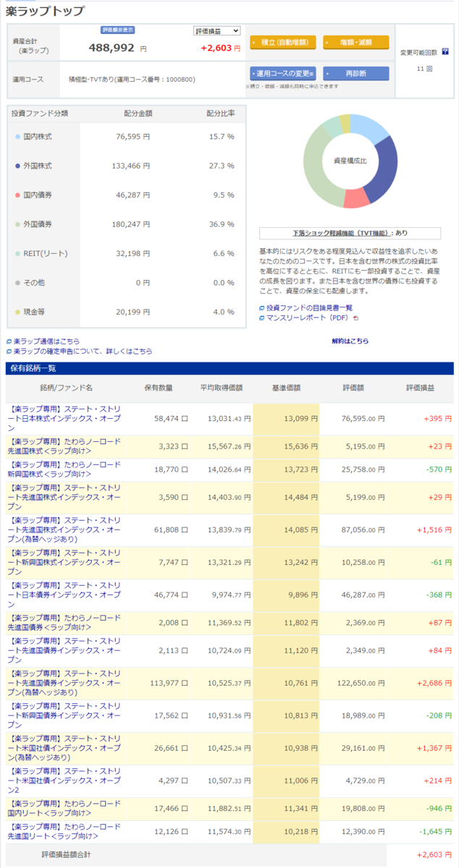Click the REIT(リート) legend dot

coord(17,254)
